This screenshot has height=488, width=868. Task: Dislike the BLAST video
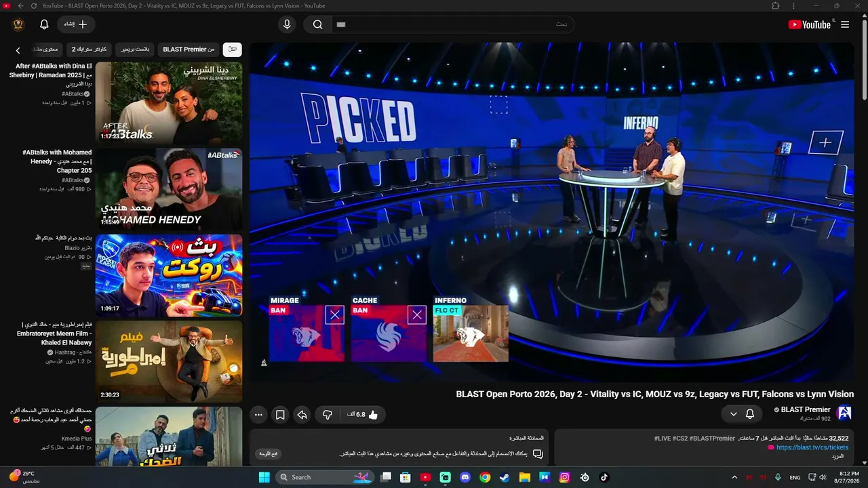coord(328,415)
